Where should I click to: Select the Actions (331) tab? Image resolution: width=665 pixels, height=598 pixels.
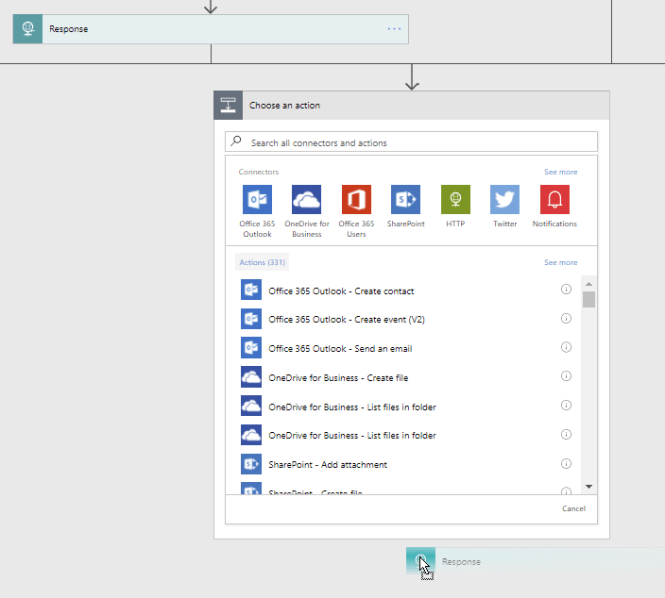point(262,263)
